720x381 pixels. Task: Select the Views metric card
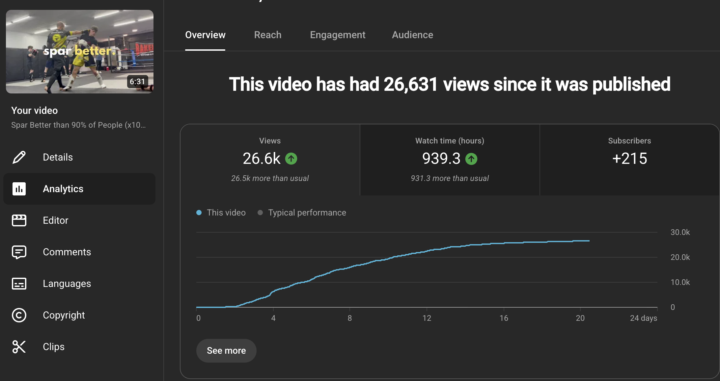tap(270, 160)
